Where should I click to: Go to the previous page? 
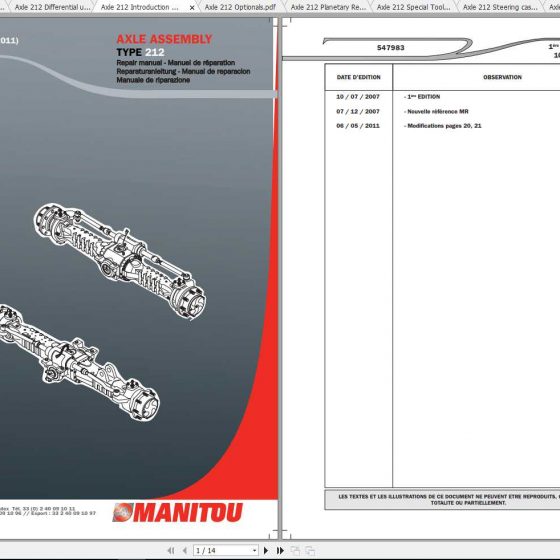point(185,550)
